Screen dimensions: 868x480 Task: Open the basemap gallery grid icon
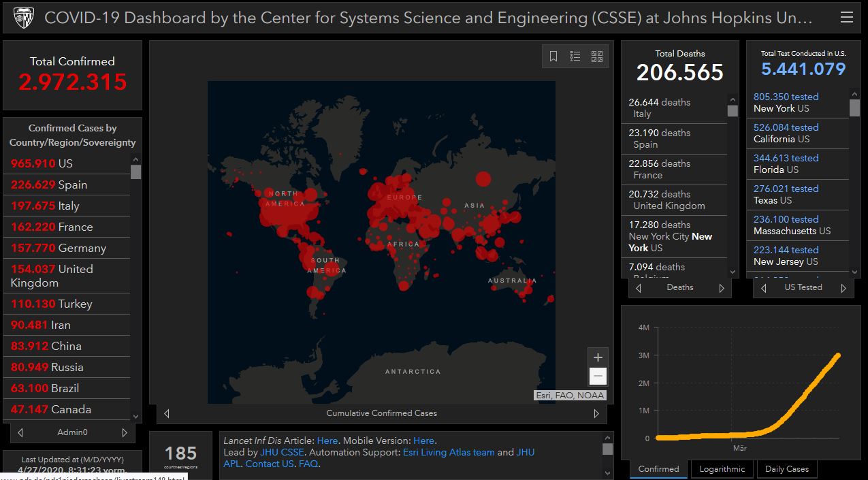[597, 57]
